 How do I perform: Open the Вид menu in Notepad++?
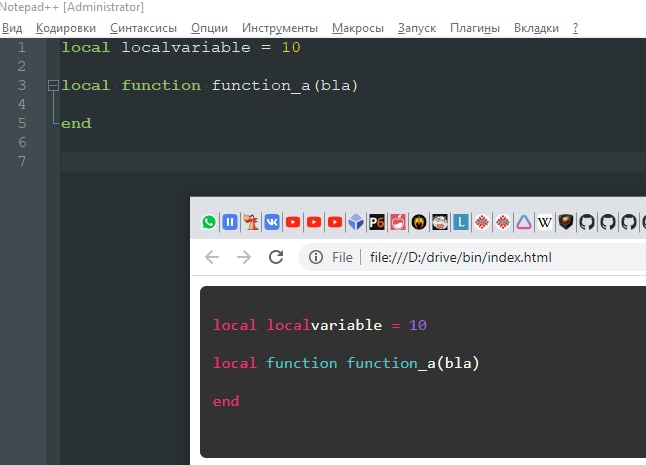tap(12, 28)
